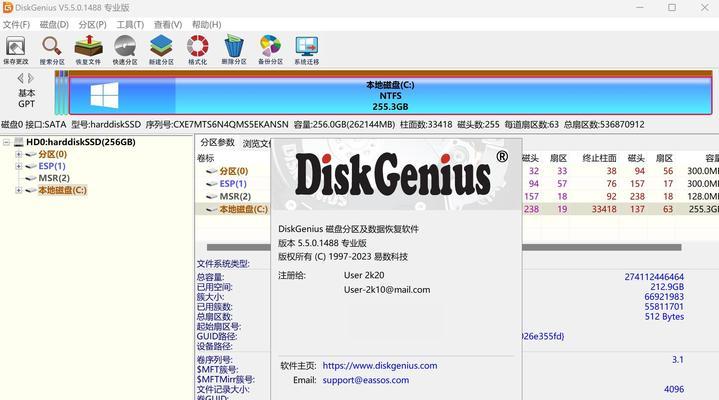The image size is (719, 400).
Task: Click the 卷标 column header
Action: (205, 158)
